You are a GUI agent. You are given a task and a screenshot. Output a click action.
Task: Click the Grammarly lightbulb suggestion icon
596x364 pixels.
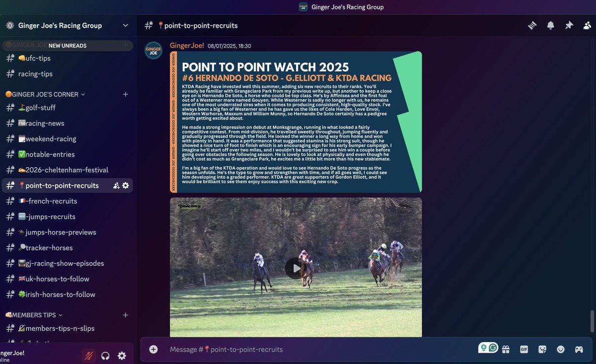(x=484, y=348)
